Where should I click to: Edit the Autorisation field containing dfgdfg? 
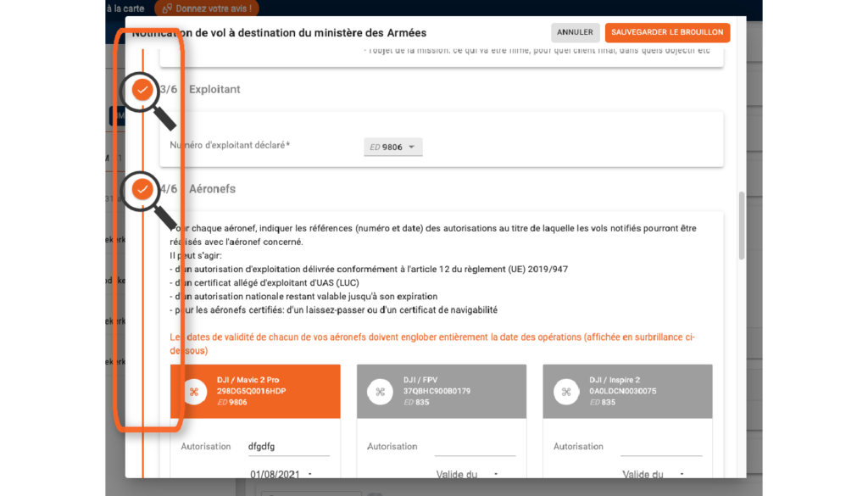coord(288,446)
